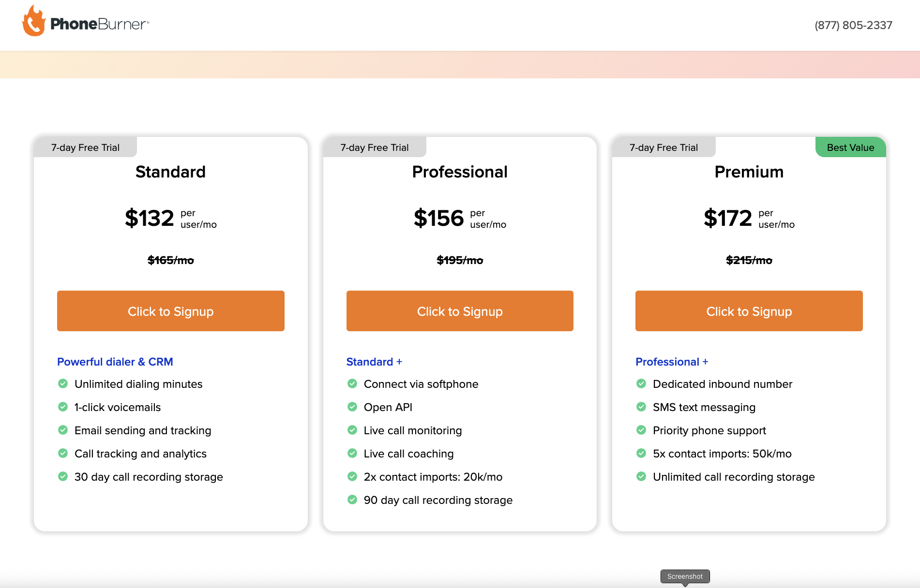This screenshot has height=588, width=920.
Task: Click the check icon beside SMS text messaging
Action: [641, 407]
